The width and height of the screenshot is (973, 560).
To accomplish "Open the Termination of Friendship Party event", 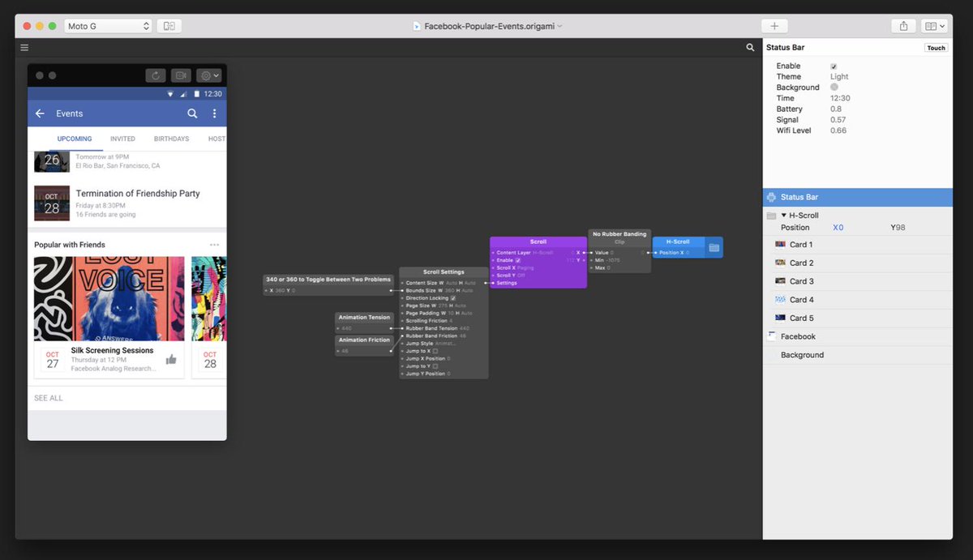I will click(126, 203).
